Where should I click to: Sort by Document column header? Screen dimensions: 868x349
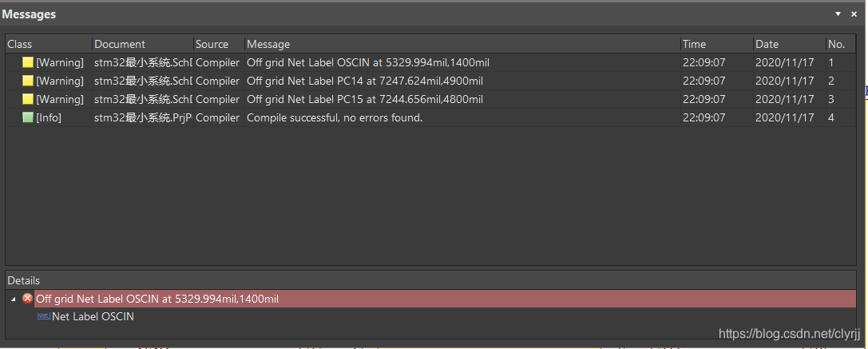(142, 44)
